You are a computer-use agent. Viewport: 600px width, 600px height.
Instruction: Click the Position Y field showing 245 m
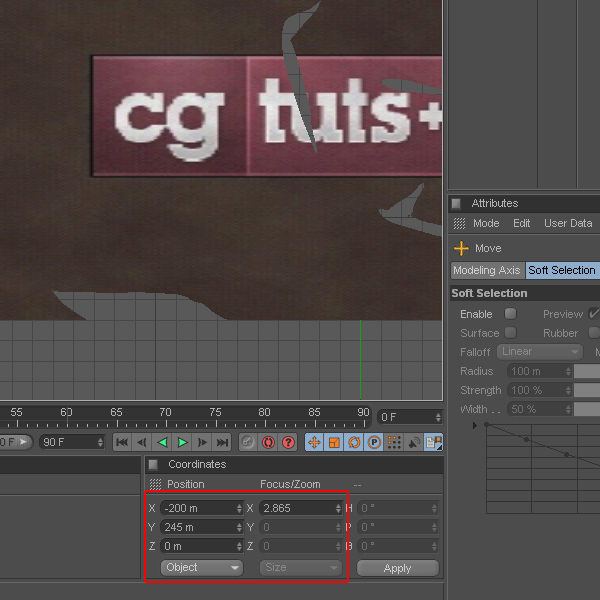point(201,527)
